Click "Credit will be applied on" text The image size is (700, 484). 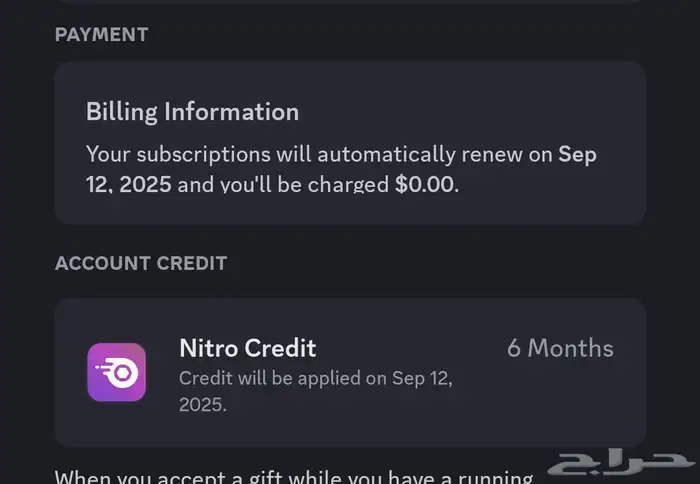(280, 378)
